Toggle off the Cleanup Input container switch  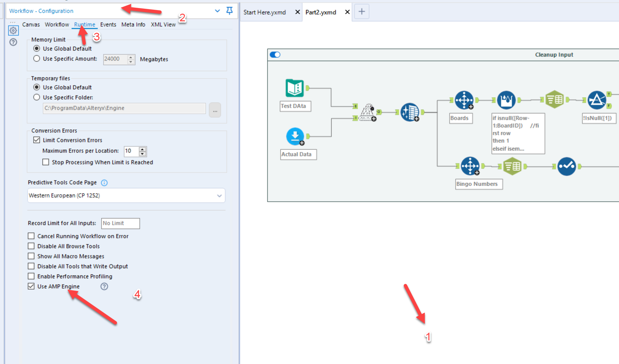pos(275,54)
